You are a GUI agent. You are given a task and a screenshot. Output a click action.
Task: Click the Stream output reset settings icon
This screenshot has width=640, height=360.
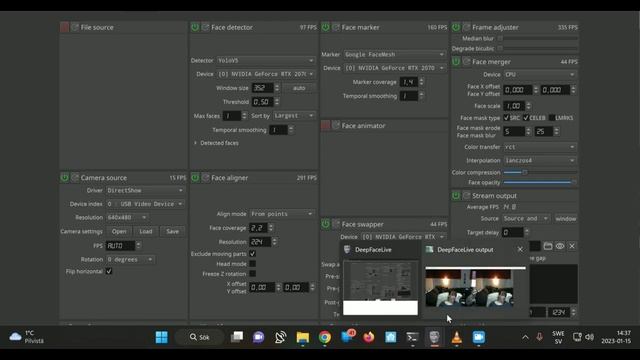467,196
